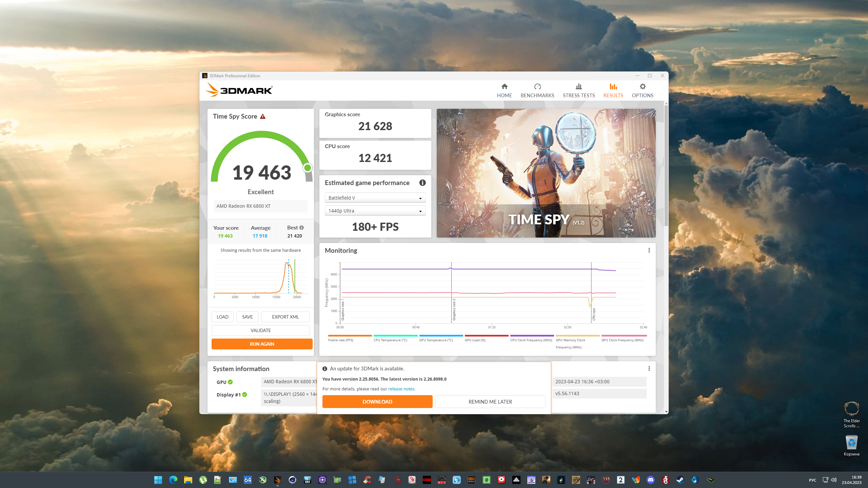Click the results window vertical scrollbar

click(666, 165)
